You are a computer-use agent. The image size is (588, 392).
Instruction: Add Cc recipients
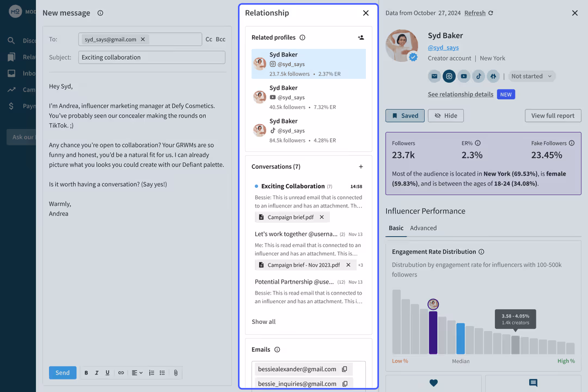pyautogui.click(x=209, y=39)
